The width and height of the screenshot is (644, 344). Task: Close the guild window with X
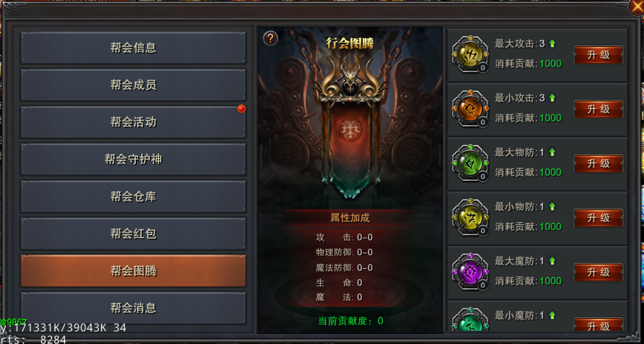[x=637, y=6]
